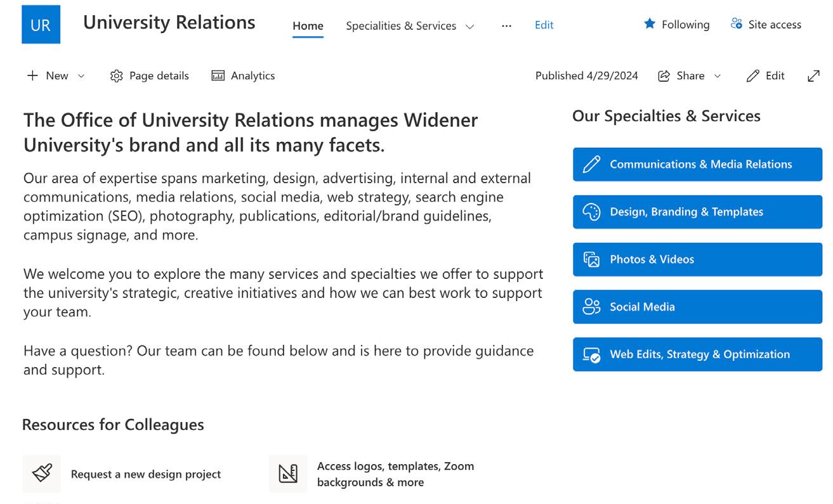
Task: Click the Analytics chart icon
Action: click(x=218, y=76)
